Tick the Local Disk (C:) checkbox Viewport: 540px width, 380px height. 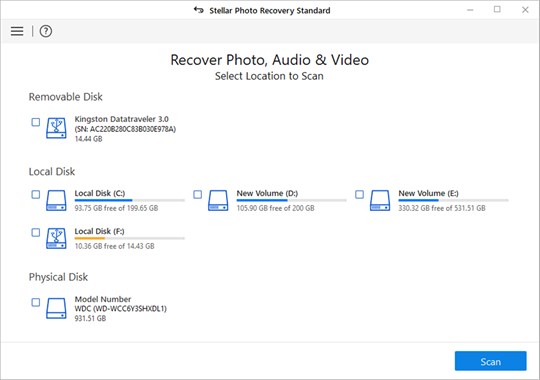pyautogui.click(x=35, y=194)
